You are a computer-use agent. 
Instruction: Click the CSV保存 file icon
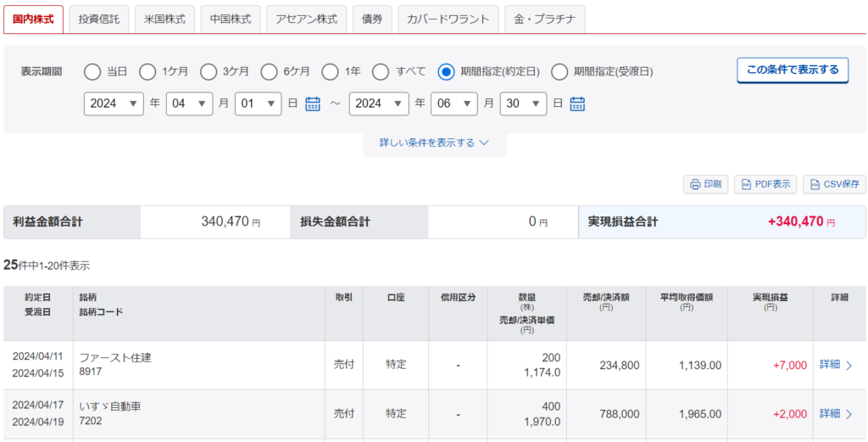[815, 184]
